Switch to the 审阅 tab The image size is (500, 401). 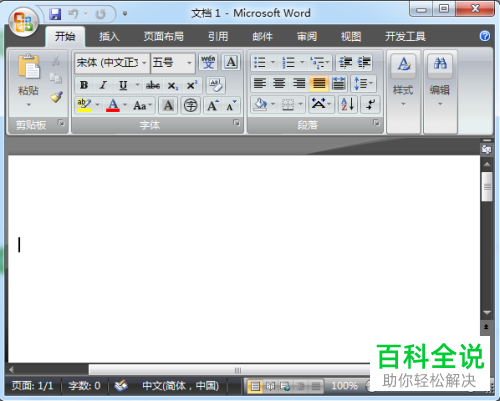307,36
